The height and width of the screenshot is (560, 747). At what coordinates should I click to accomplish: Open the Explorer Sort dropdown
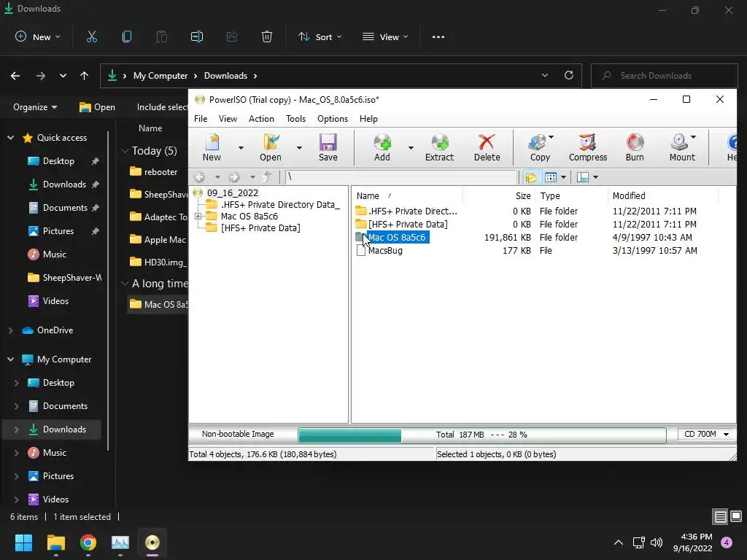(320, 36)
